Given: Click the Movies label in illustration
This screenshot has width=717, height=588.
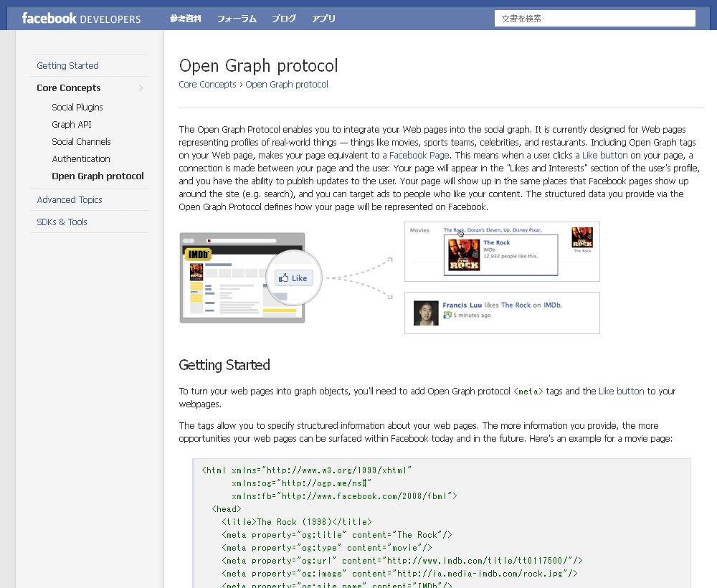Looking at the screenshot, I should click(x=419, y=230).
